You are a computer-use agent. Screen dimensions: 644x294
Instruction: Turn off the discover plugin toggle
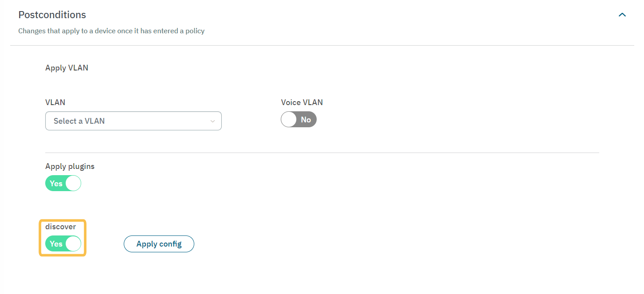coord(63,243)
